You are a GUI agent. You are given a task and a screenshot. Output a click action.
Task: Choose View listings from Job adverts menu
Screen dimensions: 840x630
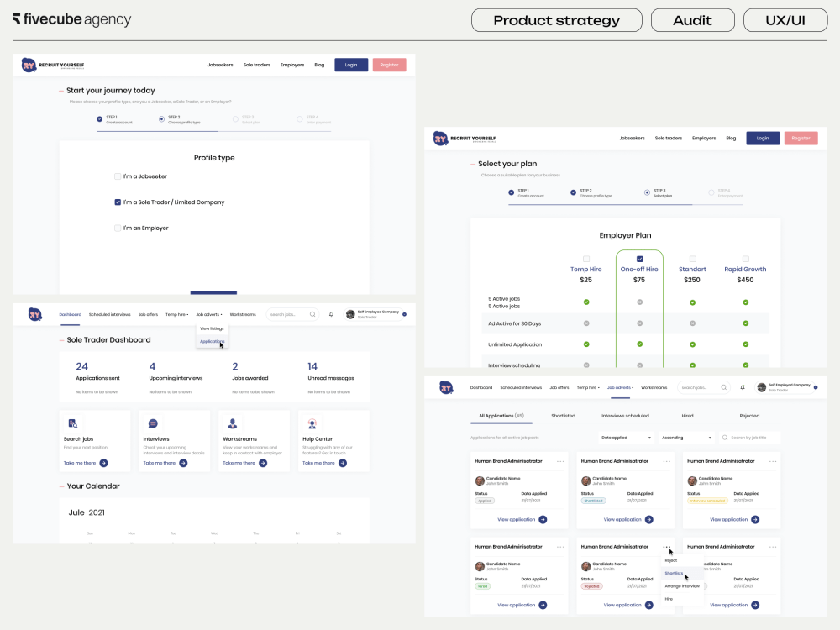[x=213, y=328]
